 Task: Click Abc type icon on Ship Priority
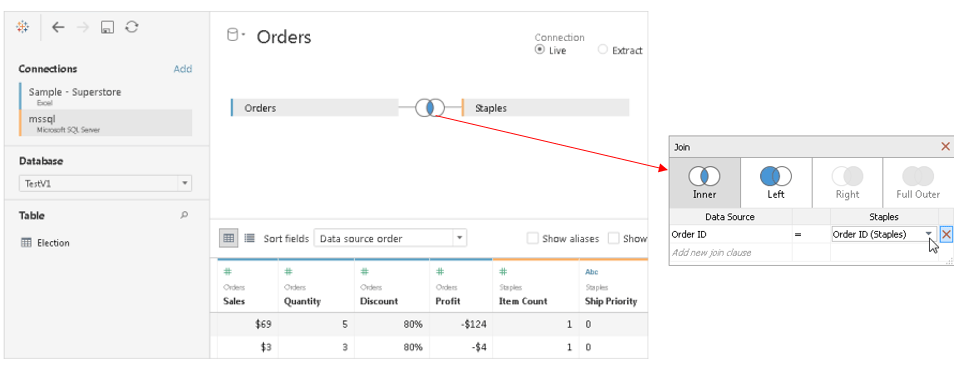(x=591, y=272)
